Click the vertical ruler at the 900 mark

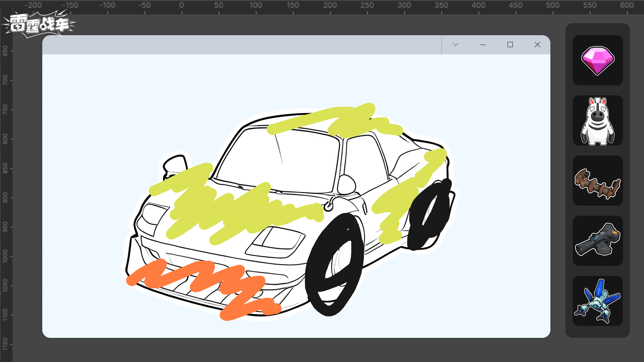(6, 198)
